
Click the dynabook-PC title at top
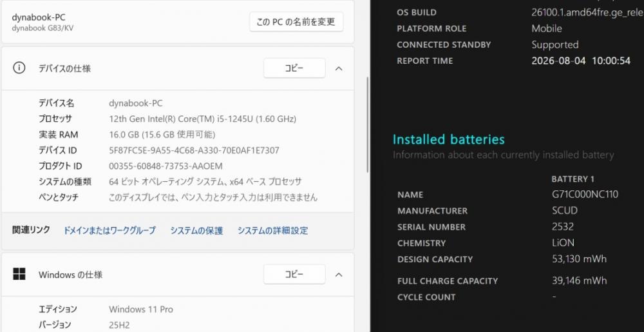pos(39,17)
